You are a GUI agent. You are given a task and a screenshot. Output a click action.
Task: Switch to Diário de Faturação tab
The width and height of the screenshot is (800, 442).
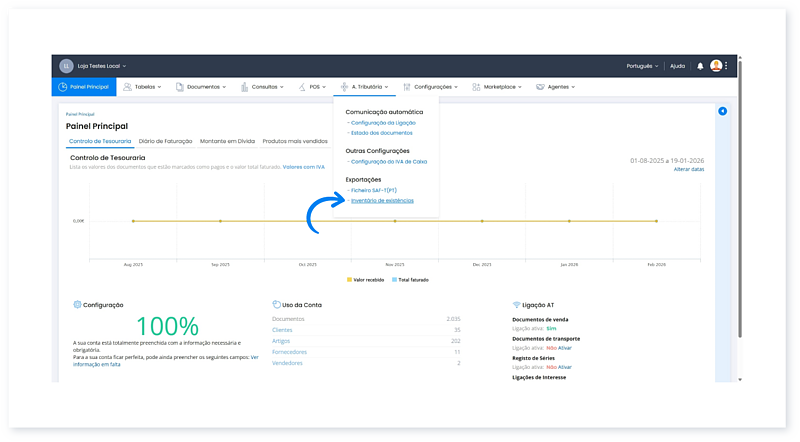(x=166, y=141)
